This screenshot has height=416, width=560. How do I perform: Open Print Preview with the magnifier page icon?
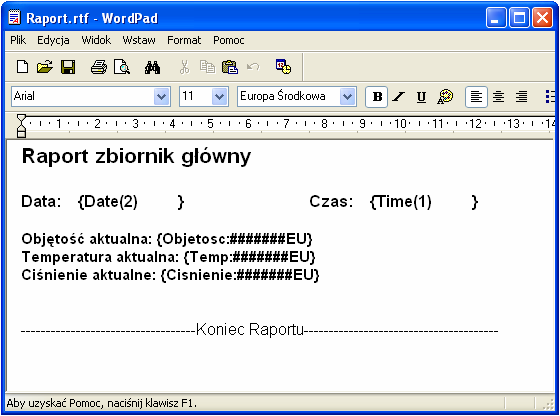click(121, 67)
